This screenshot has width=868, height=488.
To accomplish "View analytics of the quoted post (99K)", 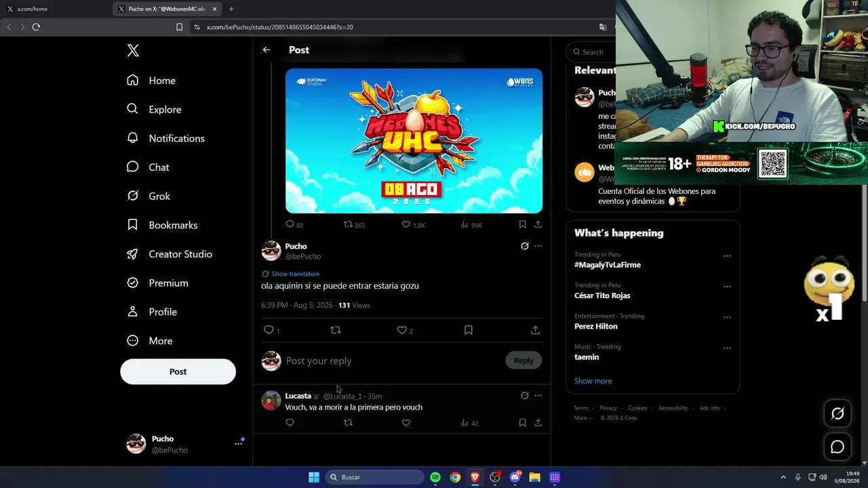I will pyautogui.click(x=465, y=224).
